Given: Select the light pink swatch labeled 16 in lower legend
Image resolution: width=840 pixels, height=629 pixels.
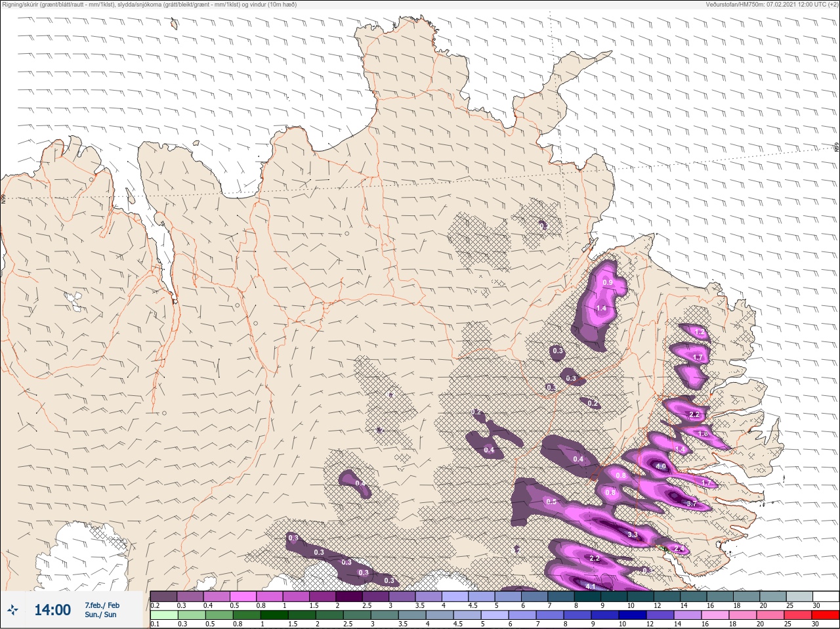Looking at the screenshot, I should tap(715, 615).
